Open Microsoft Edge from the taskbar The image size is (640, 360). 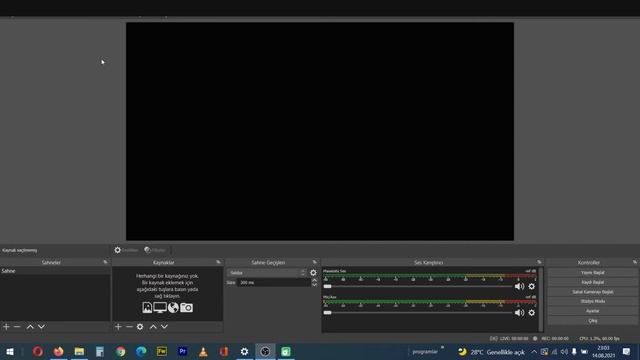pyautogui.click(x=141, y=351)
